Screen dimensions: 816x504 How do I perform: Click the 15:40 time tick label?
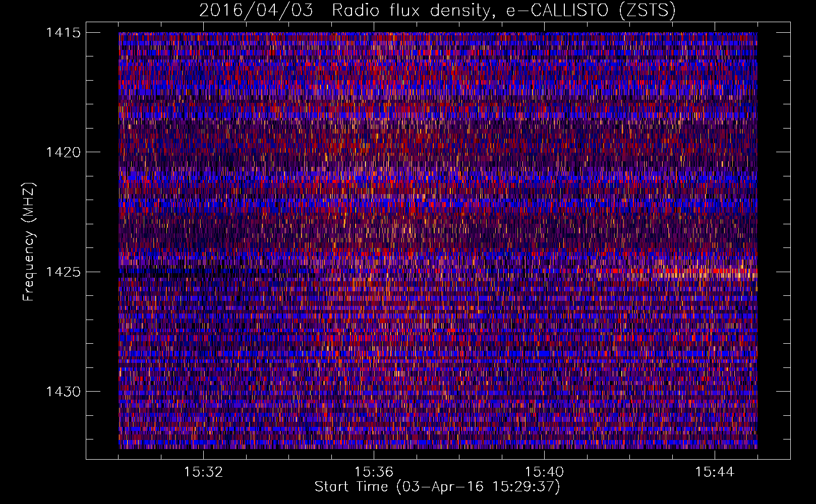[544, 472]
